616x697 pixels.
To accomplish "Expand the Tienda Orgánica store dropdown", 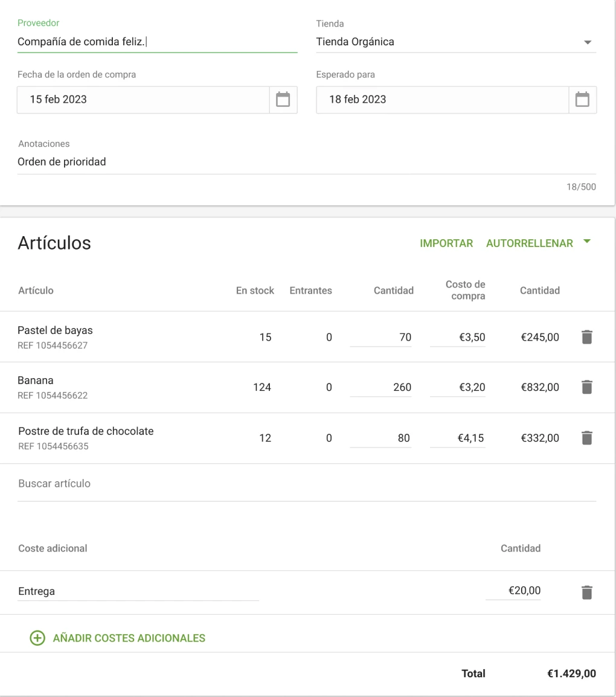I will tap(588, 42).
